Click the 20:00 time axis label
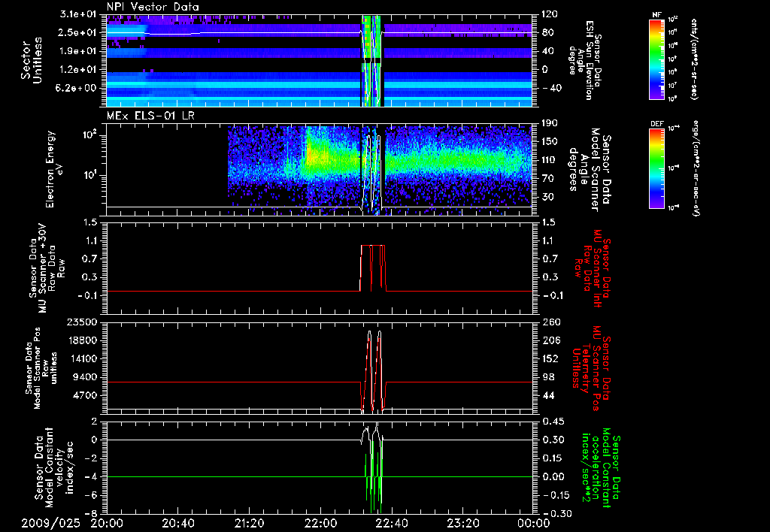The image size is (770, 532). [107, 523]
